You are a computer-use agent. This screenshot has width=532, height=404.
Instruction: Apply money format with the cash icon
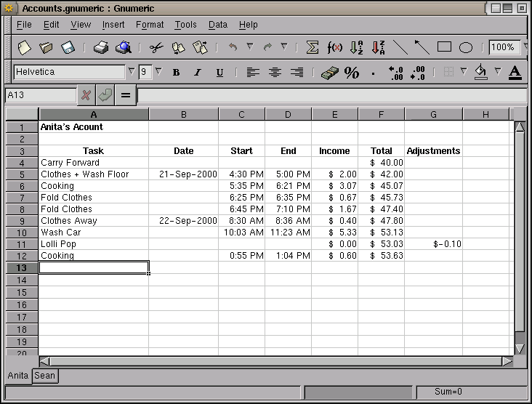pos(329,73)
